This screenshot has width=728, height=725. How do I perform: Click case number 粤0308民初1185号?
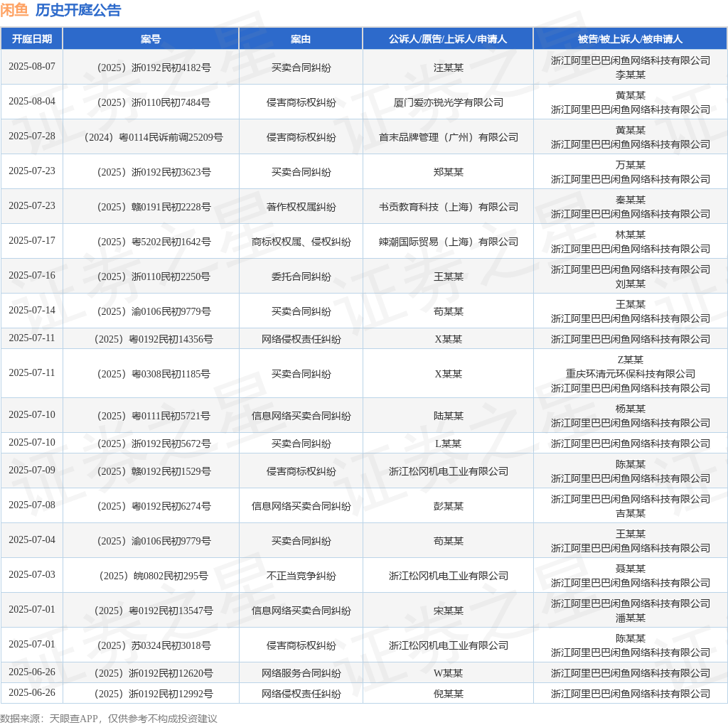(x=154, y=374)
